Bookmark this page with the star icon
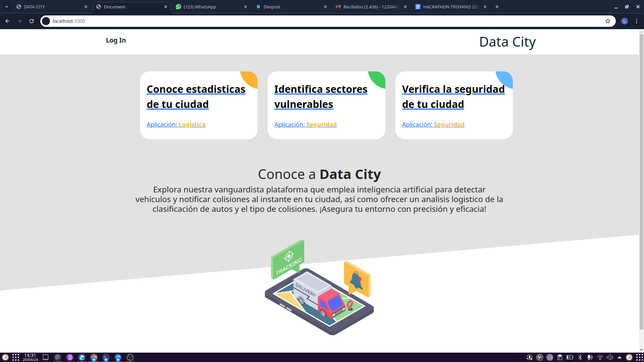The height and width of the screenshot is (362, 644). click(x=607, y=21)
